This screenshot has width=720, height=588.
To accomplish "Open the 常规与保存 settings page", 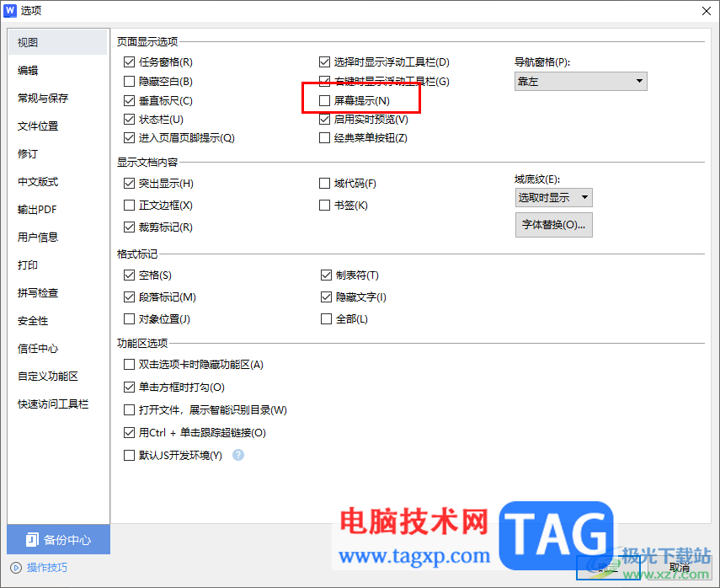I will 57,98.
